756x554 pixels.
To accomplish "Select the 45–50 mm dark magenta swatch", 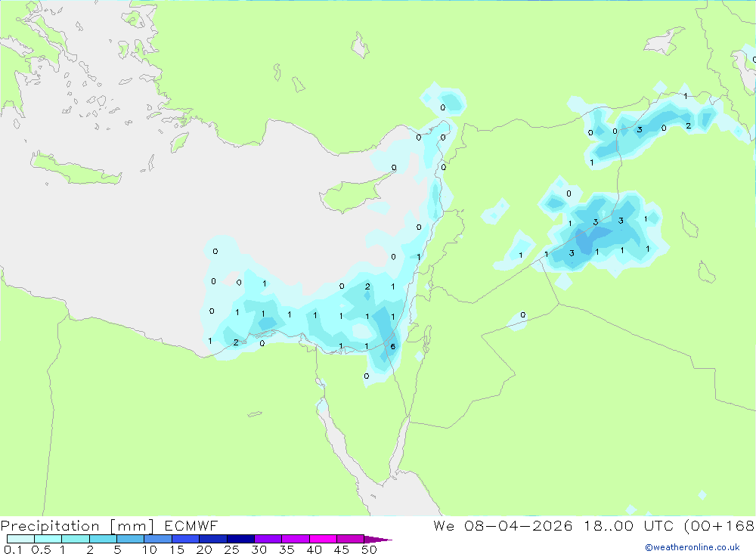I will [x=350, y=539].
